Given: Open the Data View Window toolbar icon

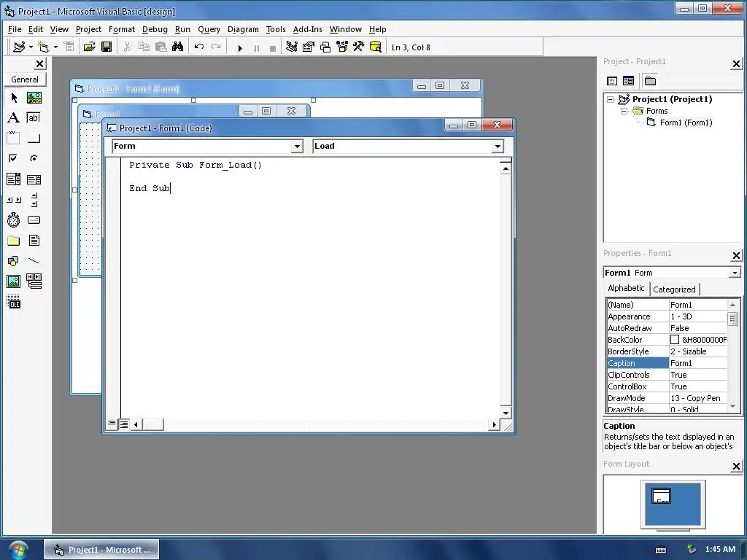Looking at the screenshot, I should [x=376, y=47].
